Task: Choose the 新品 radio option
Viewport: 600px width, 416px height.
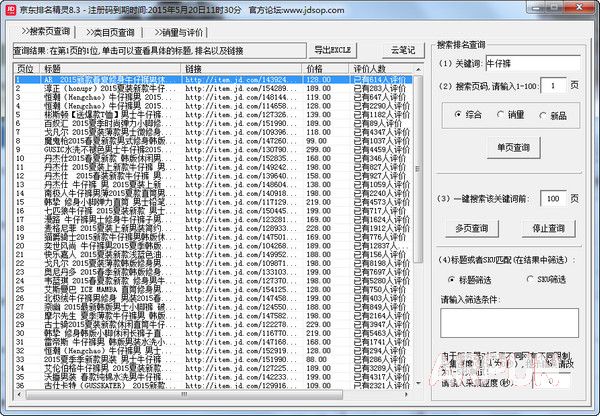Action: pyautogui.click(x=553, y=115)
